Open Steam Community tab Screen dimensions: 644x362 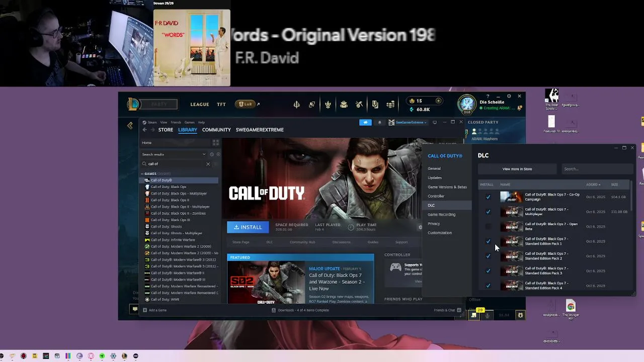[x=216, y=130]
